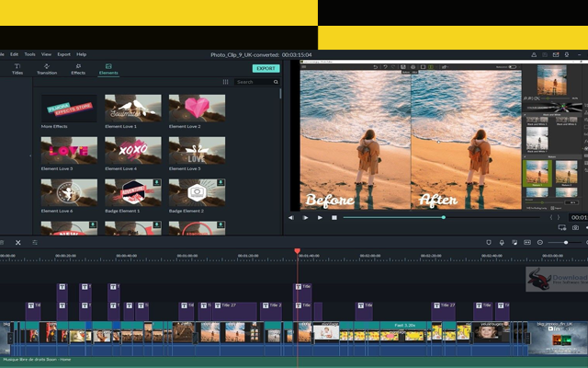This screenshot has height=368, width=588.
Task: Collapse the media library side panel arrow
Action: (32, 156)
